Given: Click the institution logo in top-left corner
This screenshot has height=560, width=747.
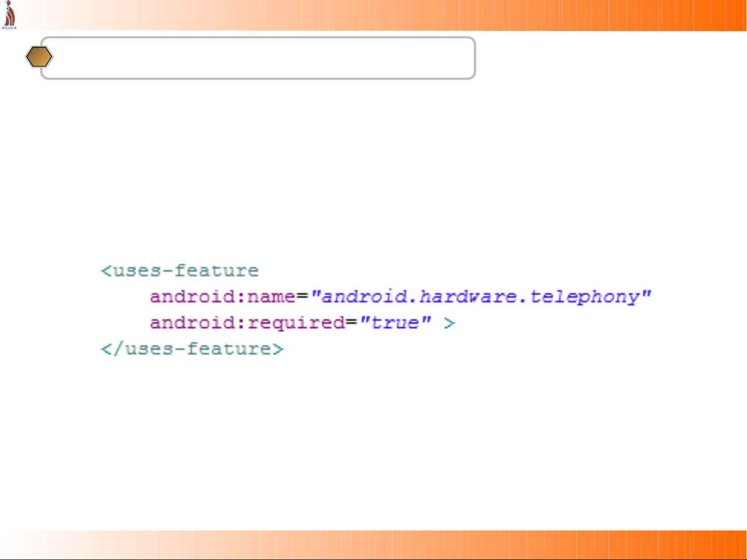Looking at the screenshot, I should [x=9, y=15].
